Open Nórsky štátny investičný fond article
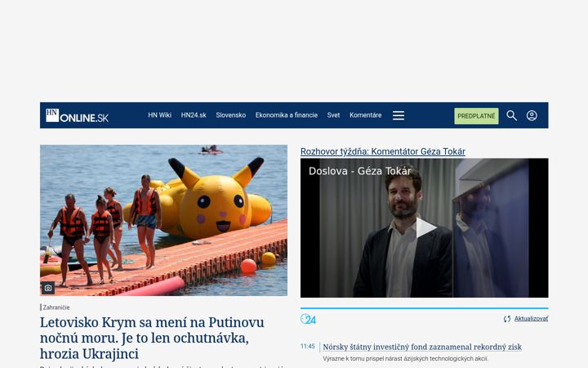The width and height of the screenshot is (588, 368). (422, 347)
